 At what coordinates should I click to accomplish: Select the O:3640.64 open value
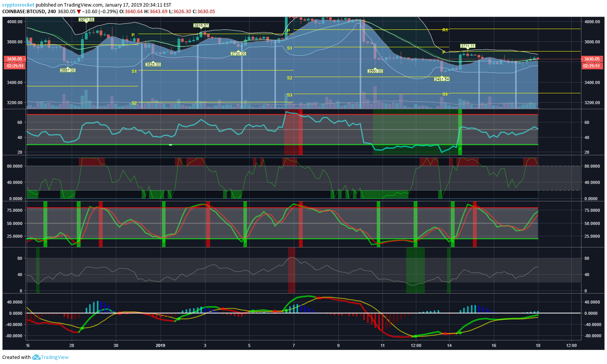click(x=131, y=12)
